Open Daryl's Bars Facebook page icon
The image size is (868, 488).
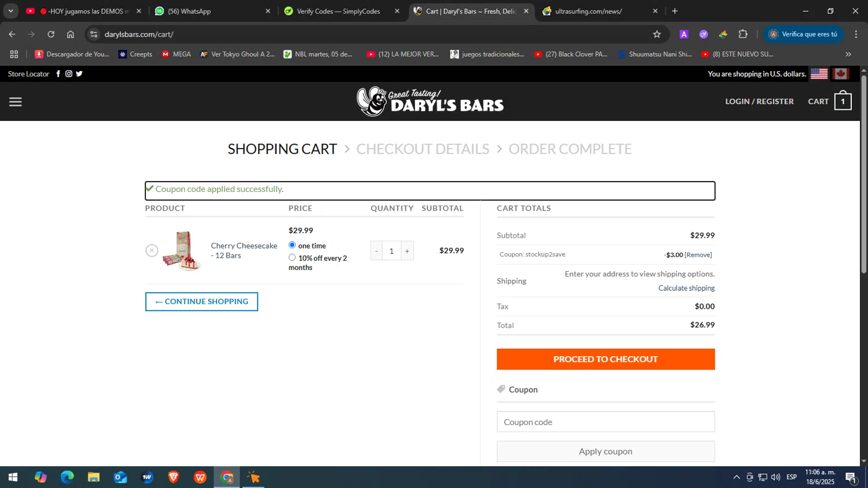tap(58, 74)
